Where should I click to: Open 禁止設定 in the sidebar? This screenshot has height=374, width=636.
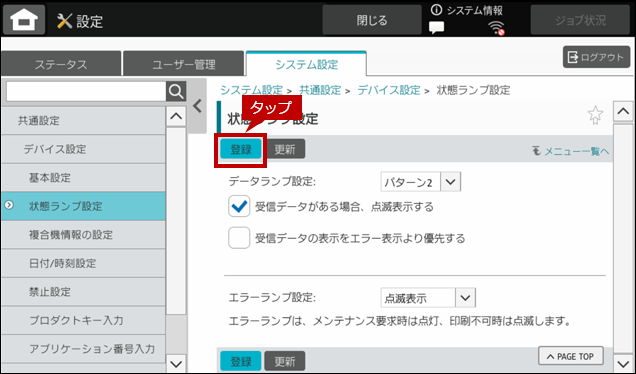(x=83, y=292)
